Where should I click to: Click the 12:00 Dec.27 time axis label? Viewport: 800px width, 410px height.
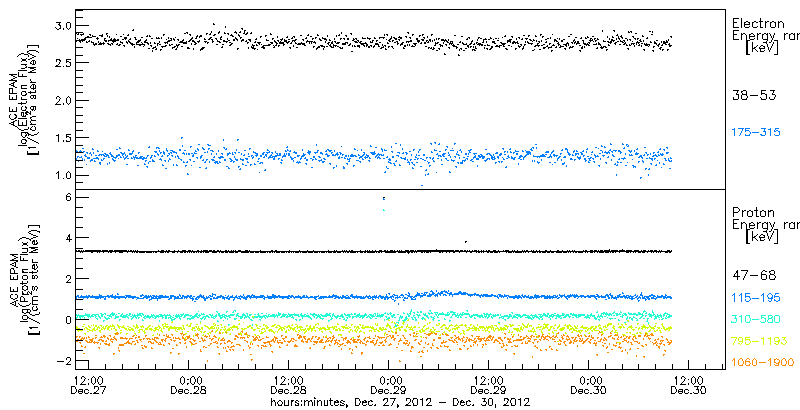point(90,385)
